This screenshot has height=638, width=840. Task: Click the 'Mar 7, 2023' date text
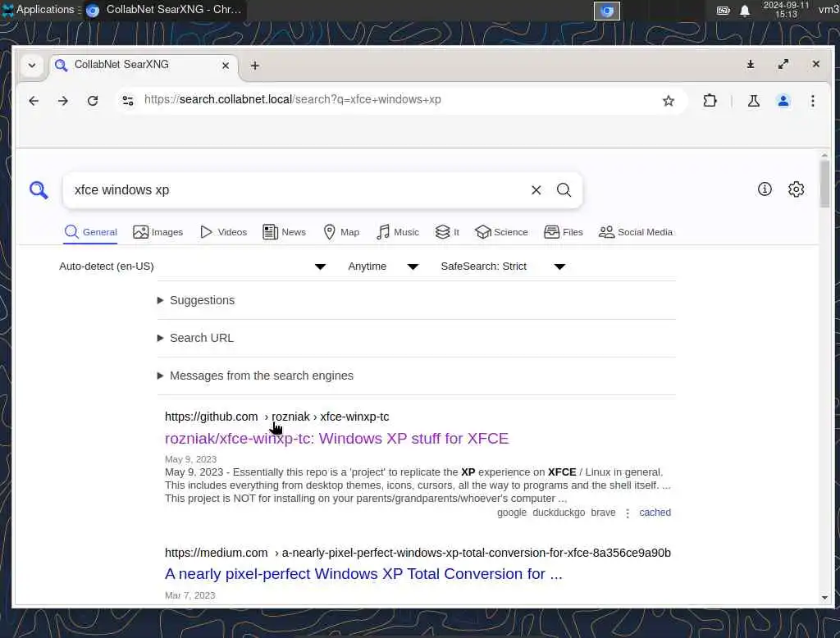(189, 595)
